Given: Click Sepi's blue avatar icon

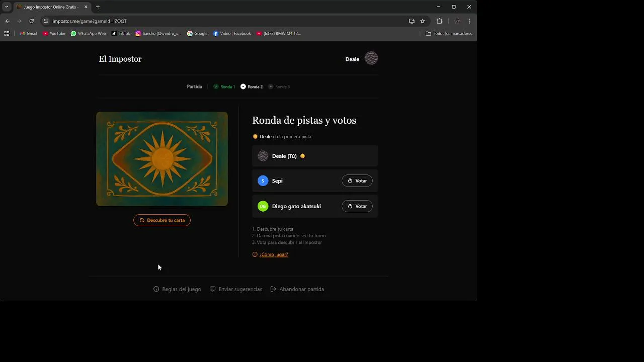Looking at the screenshot, I should pos(263,181).
